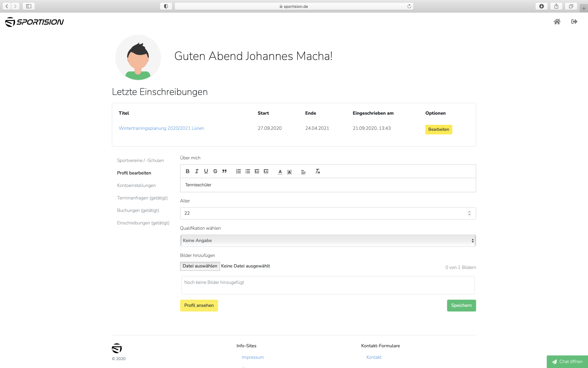The width and height of the screenshot is (588, 368).
Task: Open Einschreibungen (getätigt)
Action: tap(143, 223)
